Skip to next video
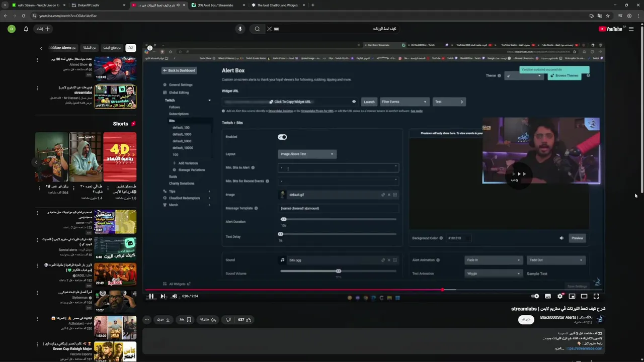Image resolution: width=644 pixels, height=362 pixels. pyautogui.click(x=163, y=296)
